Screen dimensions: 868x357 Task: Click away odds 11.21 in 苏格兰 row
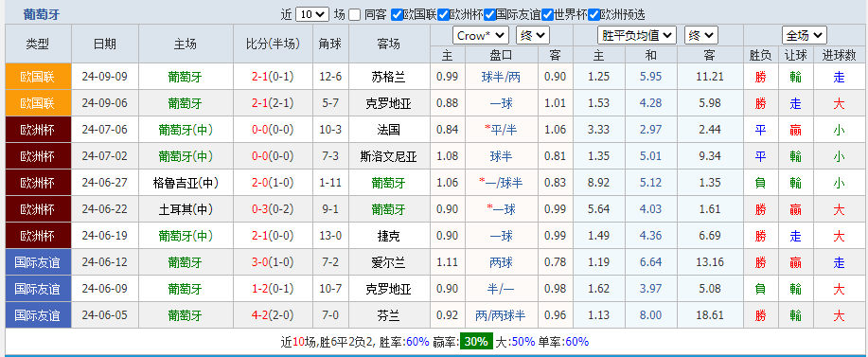pos(710,77)
